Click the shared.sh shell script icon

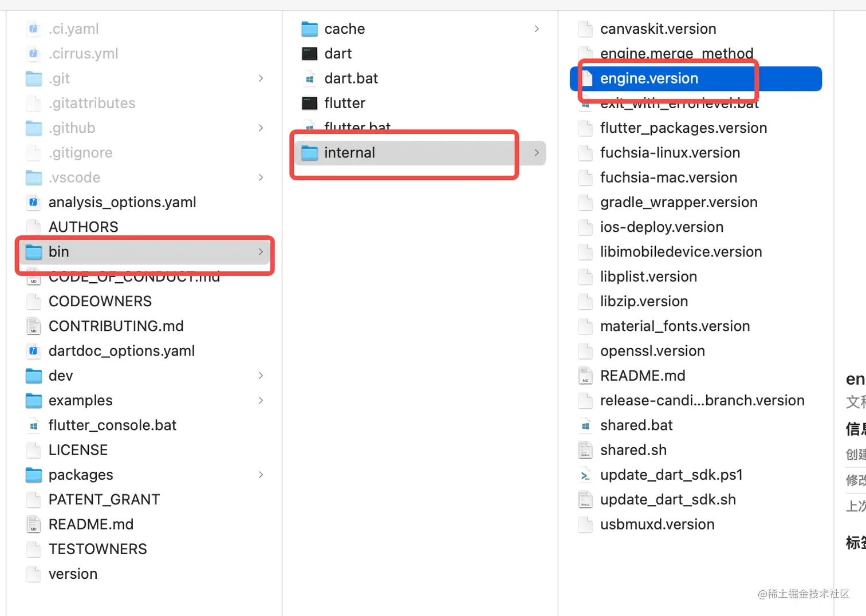tap(585, 451)
